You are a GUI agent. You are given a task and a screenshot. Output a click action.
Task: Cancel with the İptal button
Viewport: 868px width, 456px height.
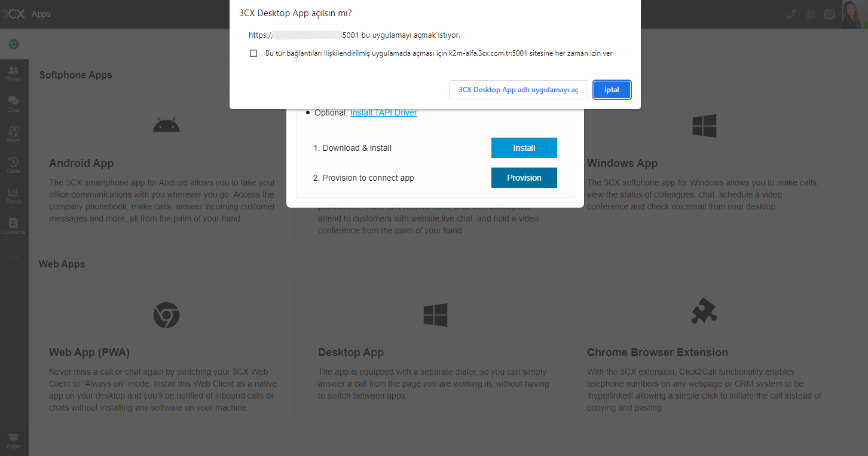tap(612, 90)
